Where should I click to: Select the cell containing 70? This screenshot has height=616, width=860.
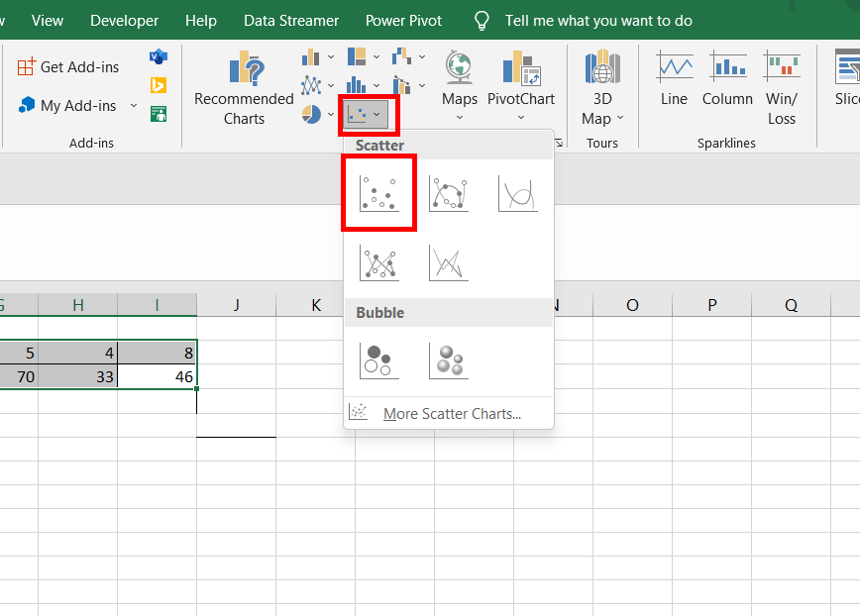pyautogui.click(x=19, y=376)
